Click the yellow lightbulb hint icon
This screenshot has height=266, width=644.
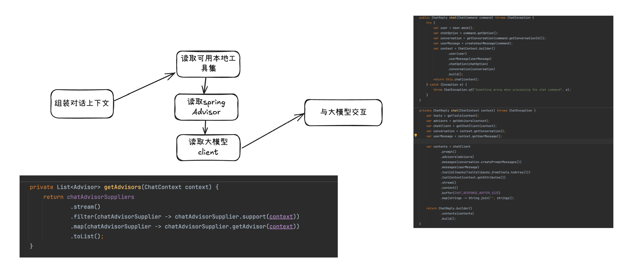coord(416,135)
